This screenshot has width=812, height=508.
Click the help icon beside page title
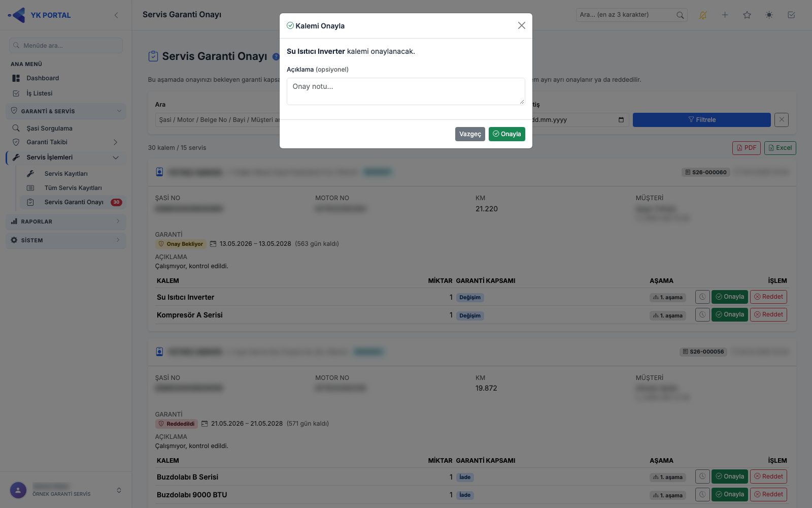click(276, 57)
